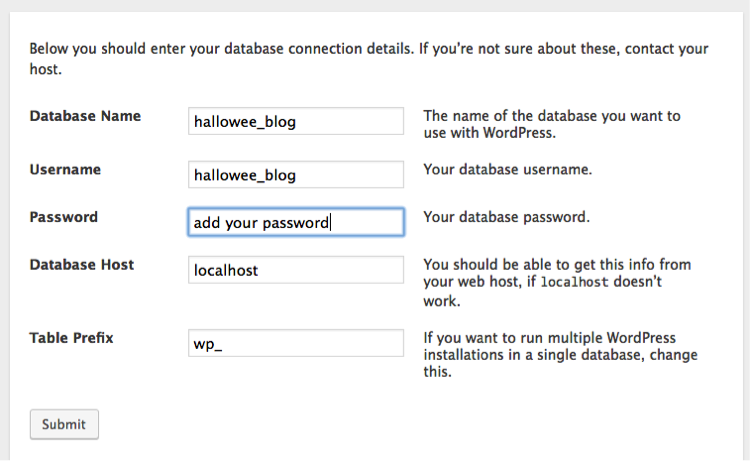750x461 pixels.
Task: Click the Database Name input field
Action: point(296,122)
